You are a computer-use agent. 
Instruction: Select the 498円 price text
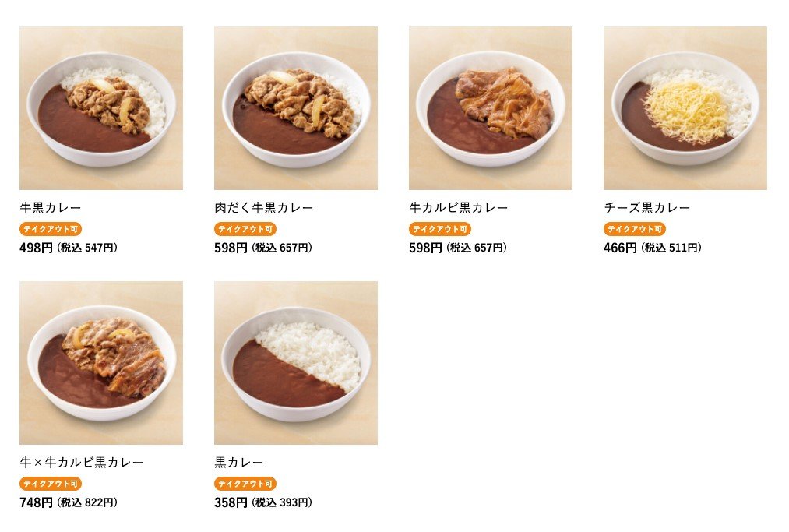click(x=37, y=248)
